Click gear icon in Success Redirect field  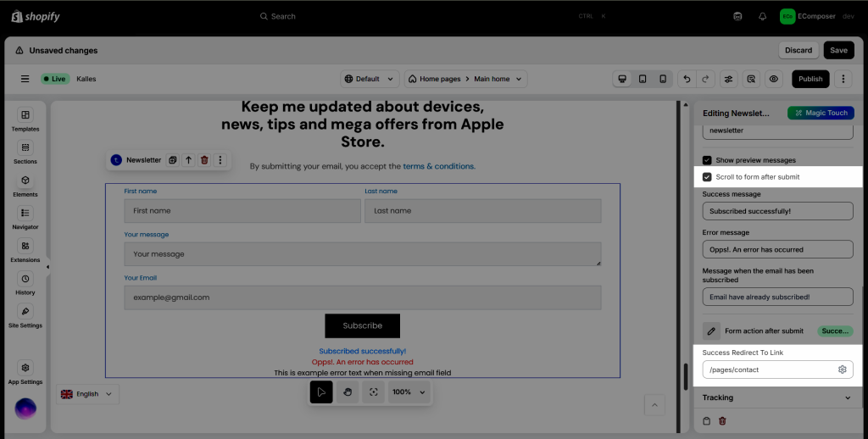click(842, 370)
